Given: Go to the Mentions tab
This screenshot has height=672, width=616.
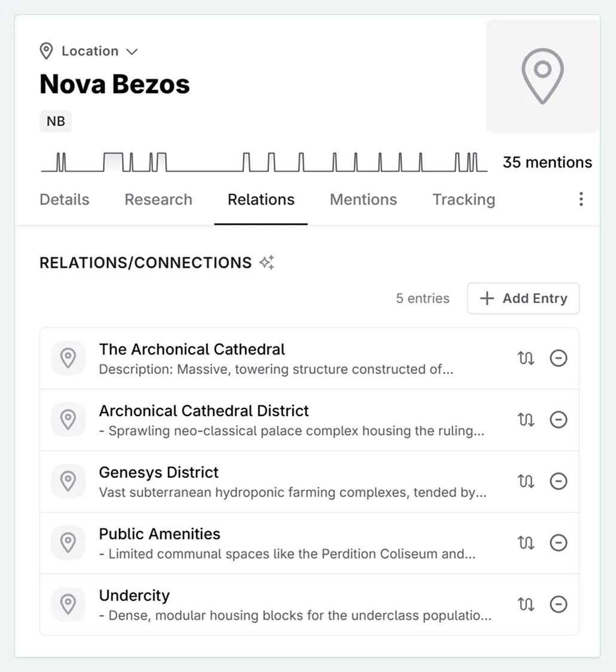Looking at the screenshot, I should 363,200.
